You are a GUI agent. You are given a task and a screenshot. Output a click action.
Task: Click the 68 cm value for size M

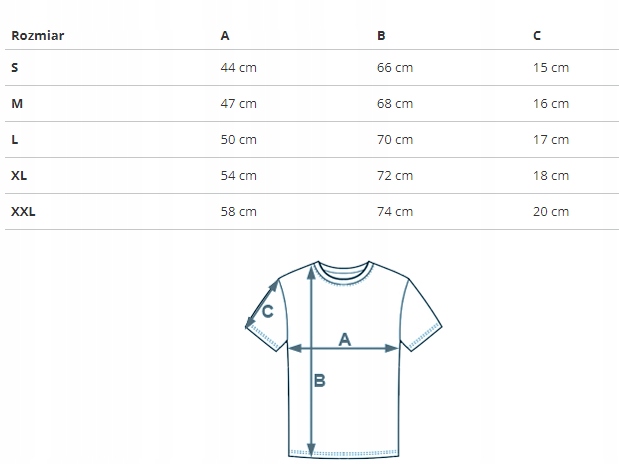[x=395, y=104]
